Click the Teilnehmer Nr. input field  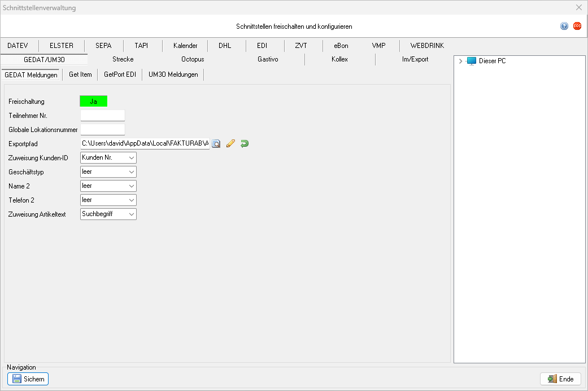point(102,116)
